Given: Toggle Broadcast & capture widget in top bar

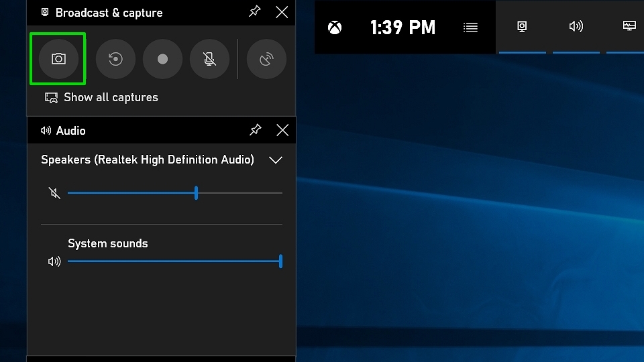Looking at the screenshot, I should tap(522, 27).
